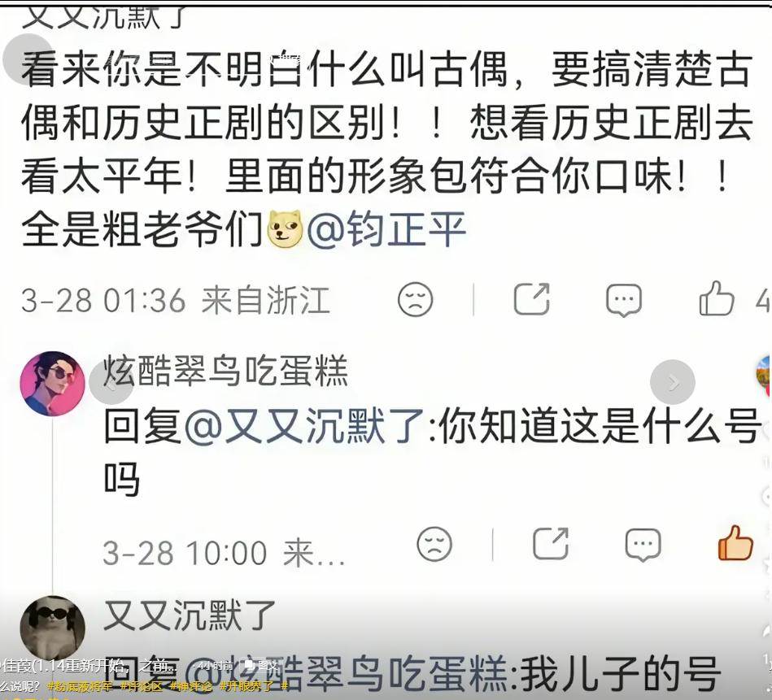Click the sad-face icon on the 10:00 reply

[434, 544]
